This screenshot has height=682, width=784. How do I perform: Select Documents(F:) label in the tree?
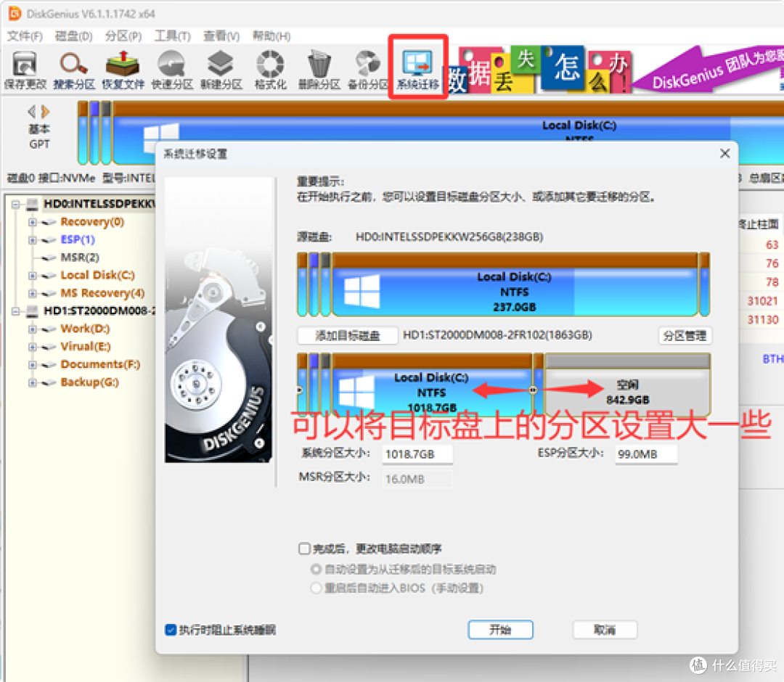click(100, 364)
